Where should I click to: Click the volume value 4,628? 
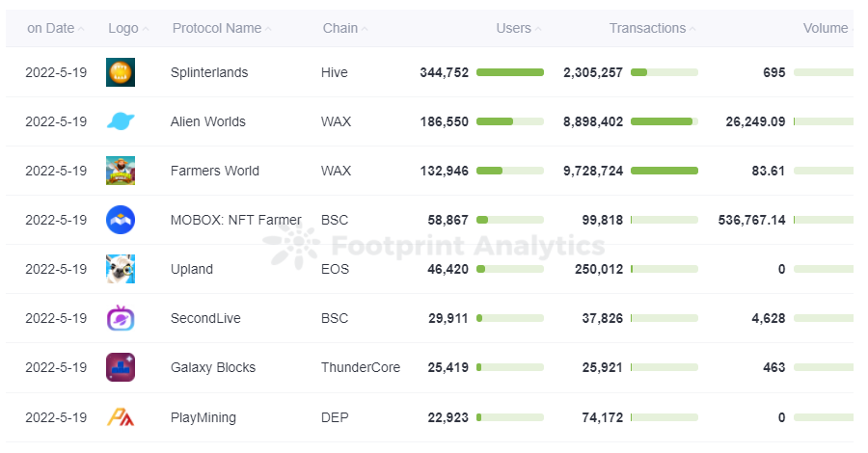tap(769, 319)
